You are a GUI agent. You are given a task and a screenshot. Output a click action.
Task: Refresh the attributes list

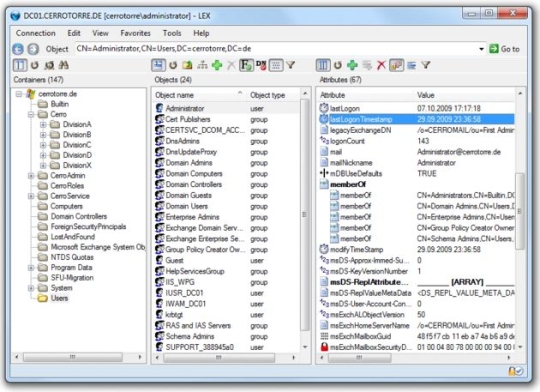338,65
